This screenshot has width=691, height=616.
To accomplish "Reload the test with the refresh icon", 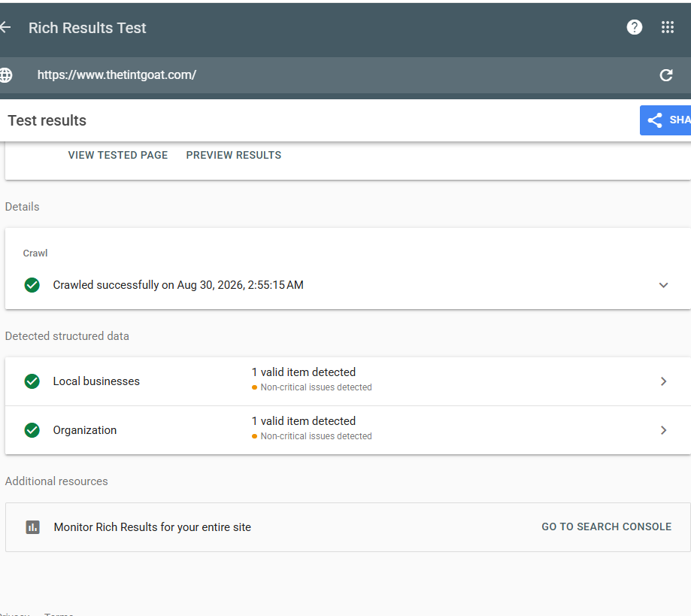I will pyautogui.click(x=666, y=75).
